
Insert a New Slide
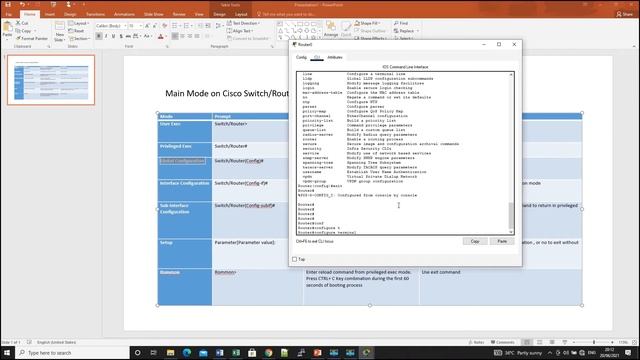coord(60,31)
